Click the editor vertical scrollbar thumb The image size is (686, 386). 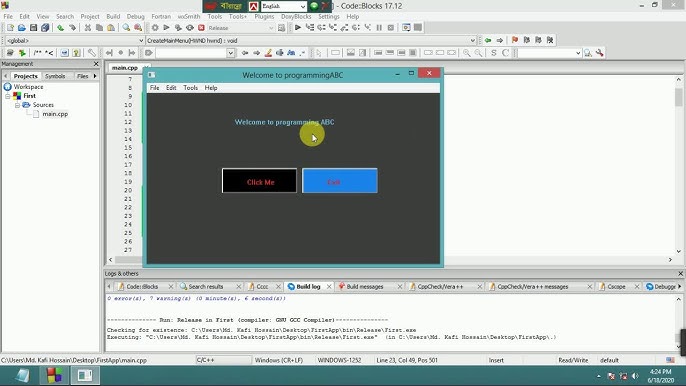click(679, 97)
